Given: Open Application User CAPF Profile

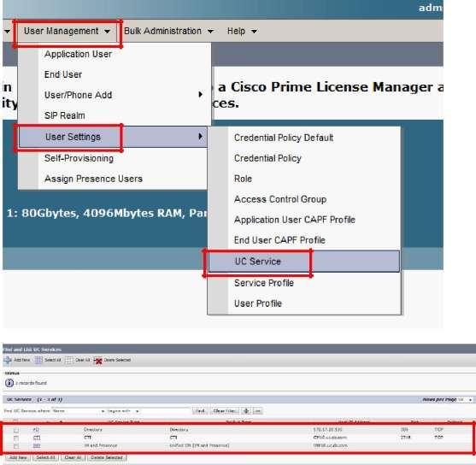Looking at the screenshot, I should click(295, 220).
